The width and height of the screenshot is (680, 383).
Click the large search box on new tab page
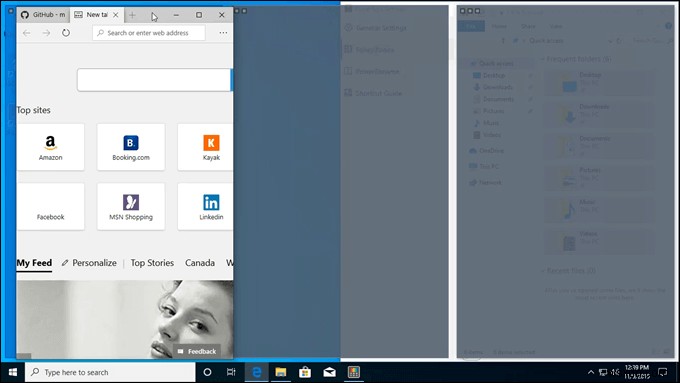pyautogui.click(x=154, y=80)
